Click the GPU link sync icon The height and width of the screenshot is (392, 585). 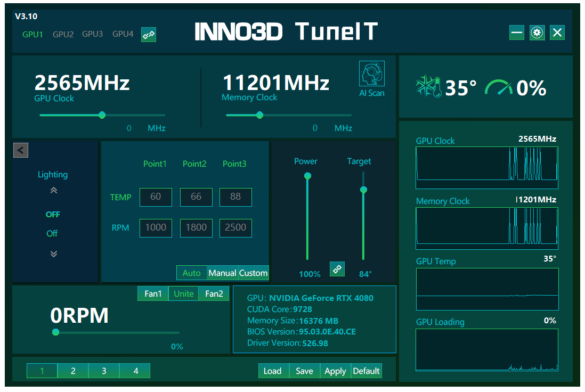149,35
